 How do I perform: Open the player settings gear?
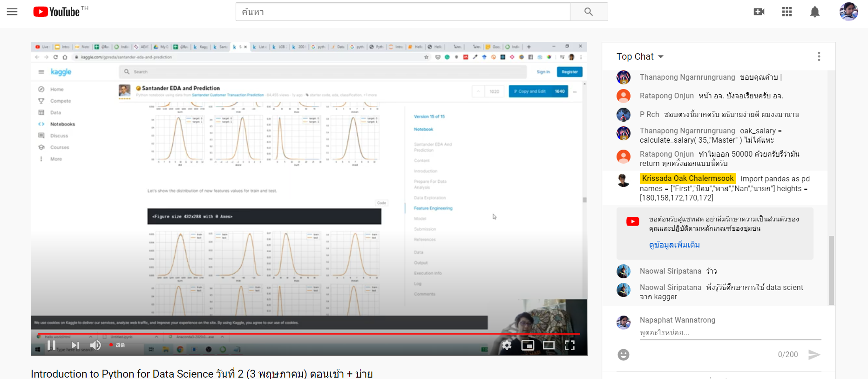507,345
